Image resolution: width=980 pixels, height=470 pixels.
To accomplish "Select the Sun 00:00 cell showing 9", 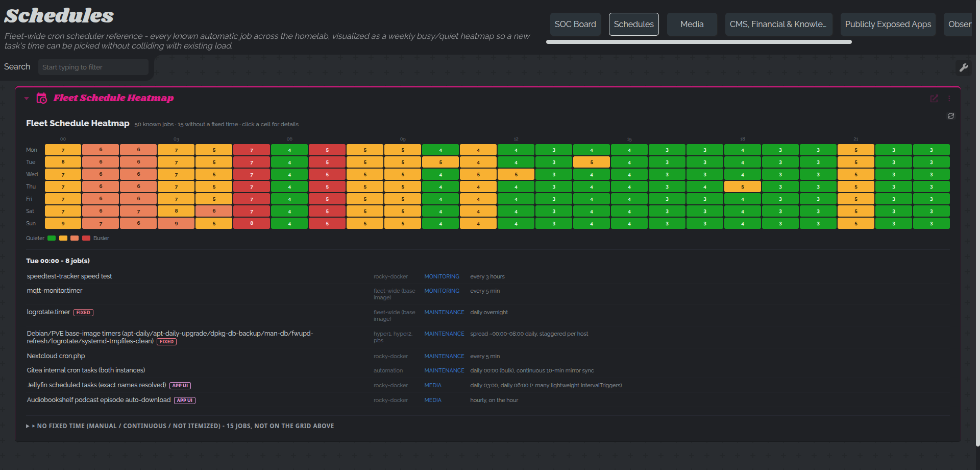I will point(63,223).
